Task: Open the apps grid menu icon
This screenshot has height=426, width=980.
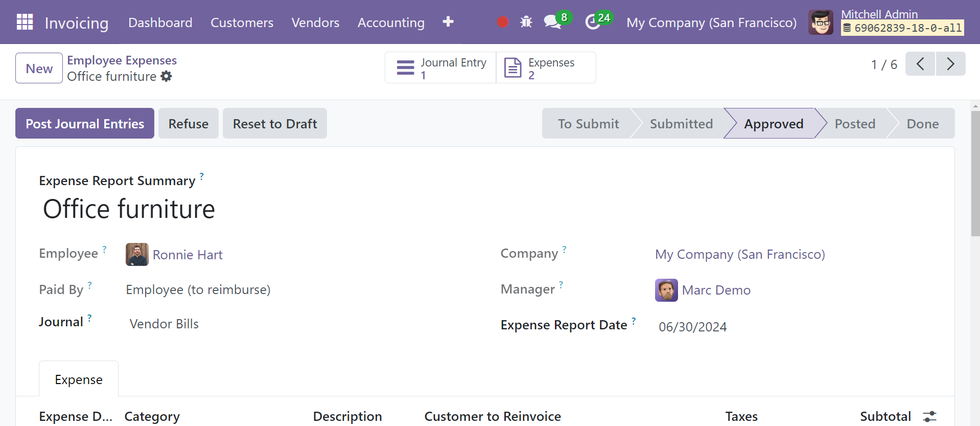Action: pos(25,22)
